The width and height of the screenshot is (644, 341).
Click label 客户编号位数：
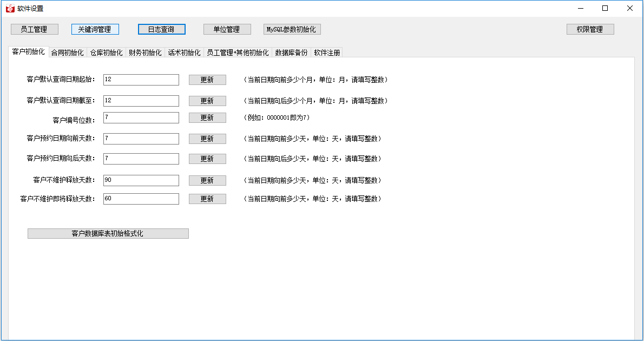click(74, 120)
